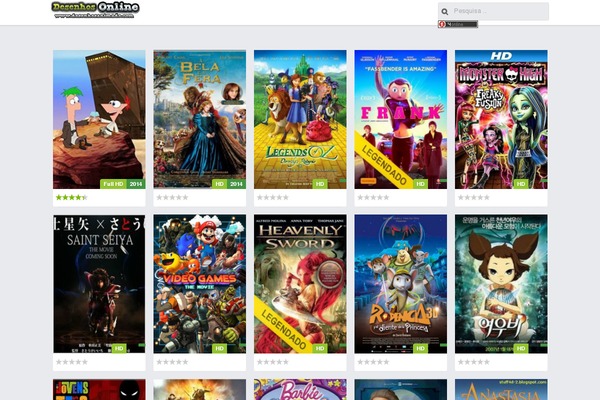600x400 pixels.
Task: Click the 2014 badge on Phineas and Ferb
Action: (x=136, y=184)
